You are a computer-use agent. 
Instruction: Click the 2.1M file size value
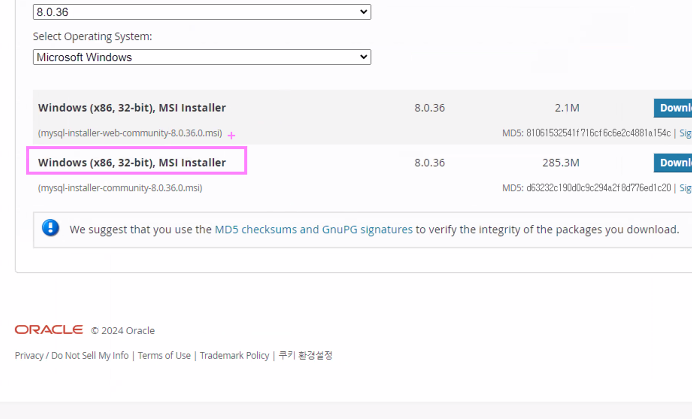click(567, 108)
